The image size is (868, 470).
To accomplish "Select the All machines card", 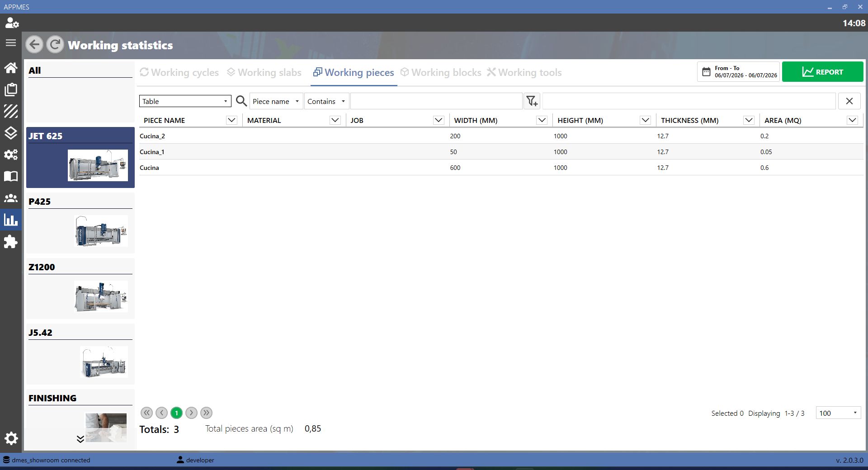I will 80,92.
